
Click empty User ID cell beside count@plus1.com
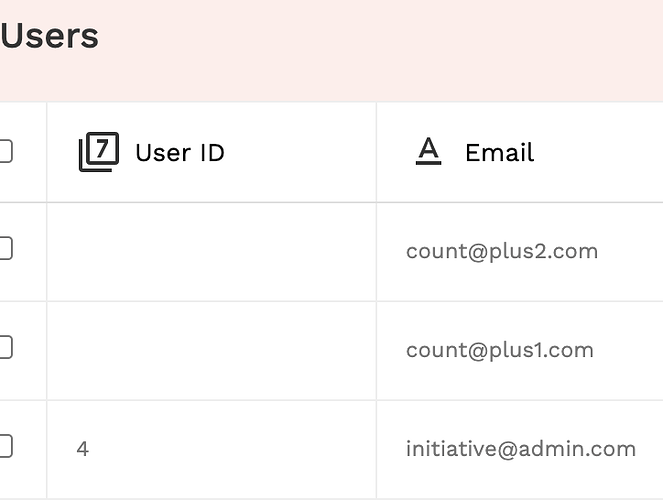pos(211,351)
